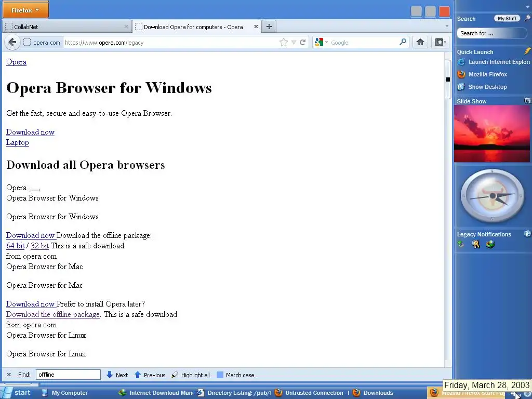The image size is (532, 399).
Task: Click the 64 bit download link
Action: (15, 246)
